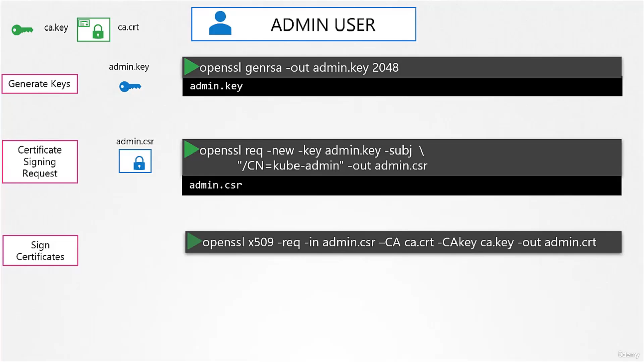Screen dimensions: 644x362
Task: Click the 'openssl req -new -key admin.key' line
Action: pos(312,150)
